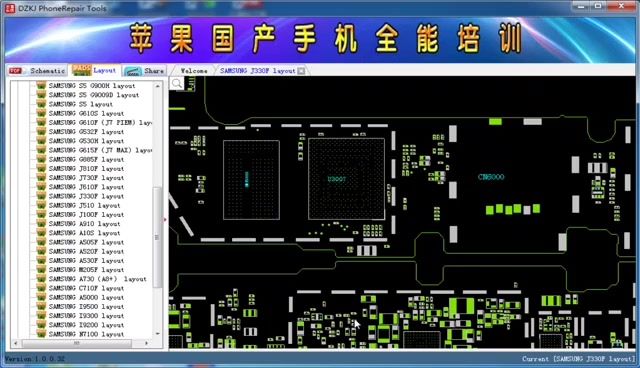Click the right arrow of the horizontal tree scrollbar
Image resolution: width=640 pixels, height=368 pixels.
coord(146,344)
